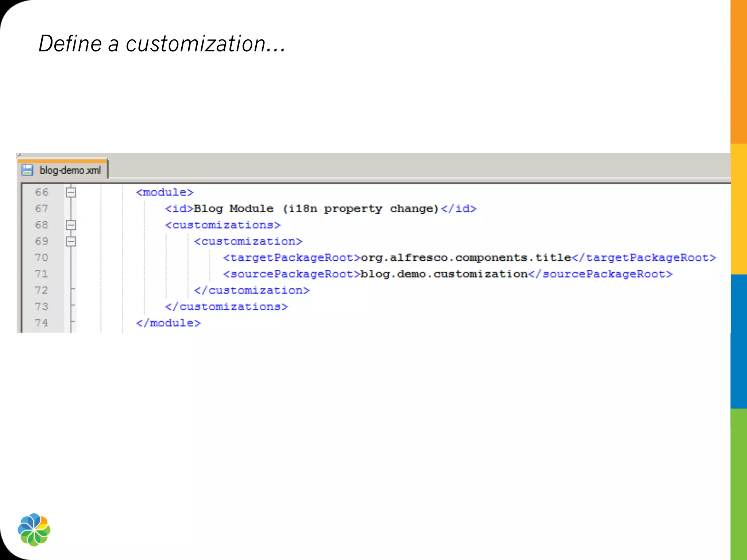The image size is (747, 560).
Task: Click the value blog.demo.customization
Action: [x=444, y=274]
